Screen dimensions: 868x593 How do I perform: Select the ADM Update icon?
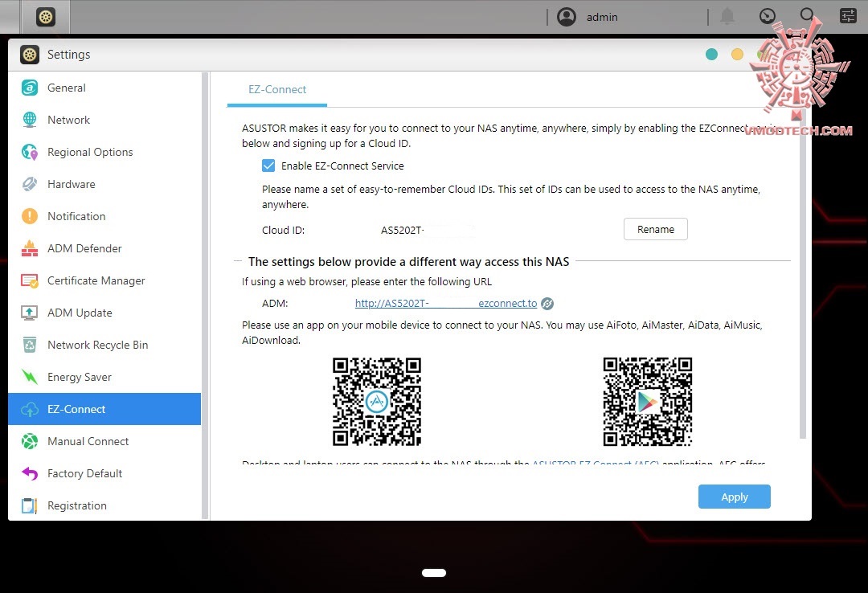[30, 313]
